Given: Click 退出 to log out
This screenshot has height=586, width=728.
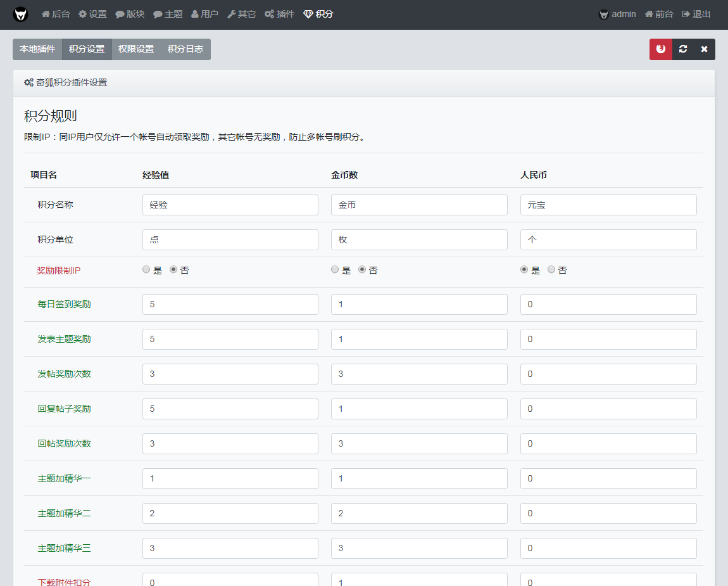Looking at the screenshot, I should click(x=696, y=15).
